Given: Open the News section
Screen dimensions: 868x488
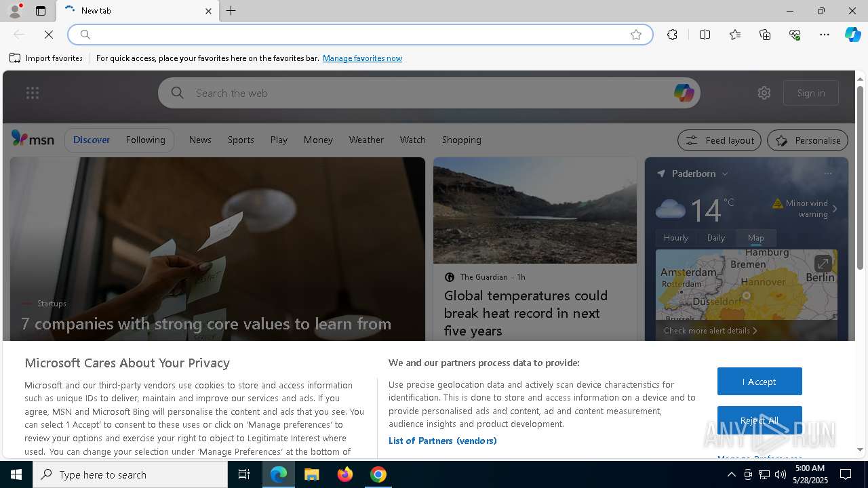Looking at the screenshot, I should [x=200, y=140].
